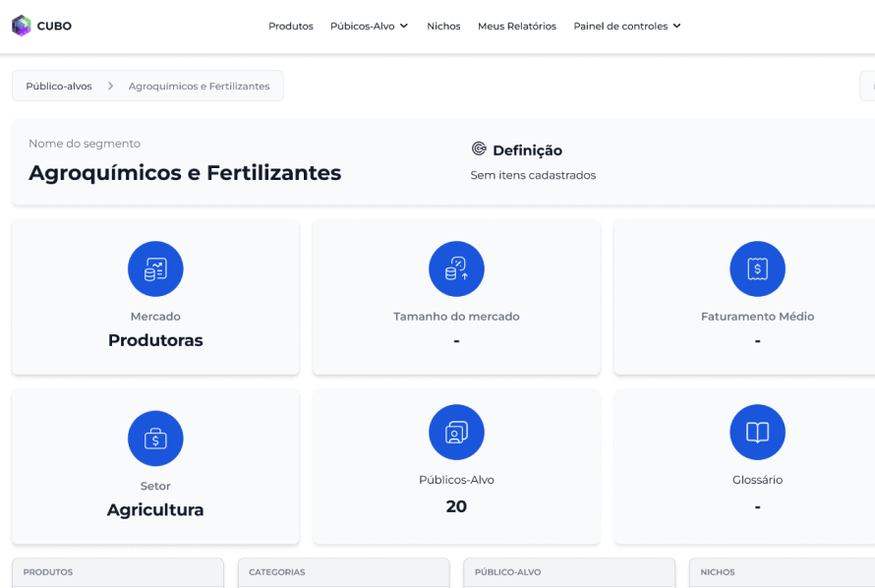Go to the Nichos menu item
Image resolution: width=875 pixels, height=588 pixels.
pyautogui.click(x=443, y=27)
